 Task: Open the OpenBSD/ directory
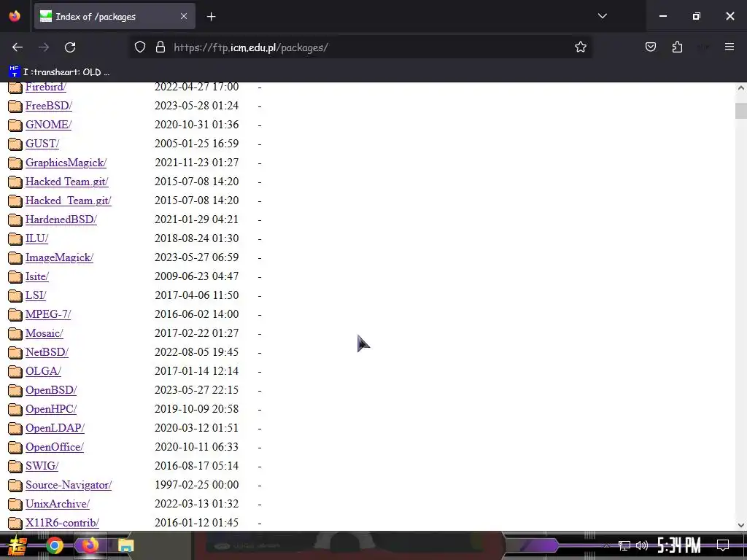coord(51,390)
